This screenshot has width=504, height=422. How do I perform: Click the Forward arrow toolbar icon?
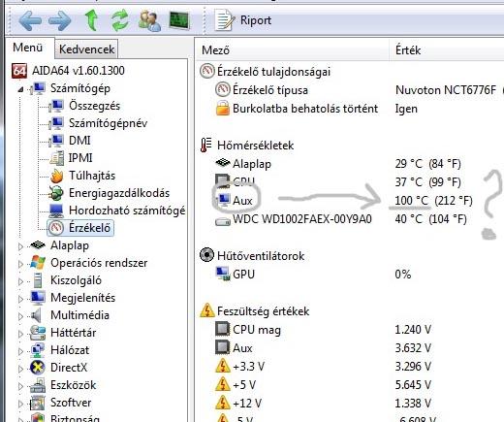point(60,20)
